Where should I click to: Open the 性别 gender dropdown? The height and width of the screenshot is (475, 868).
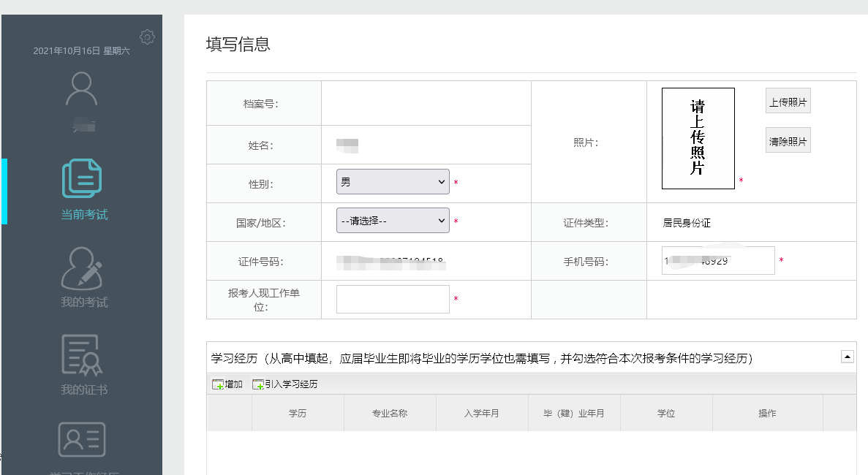393,182
